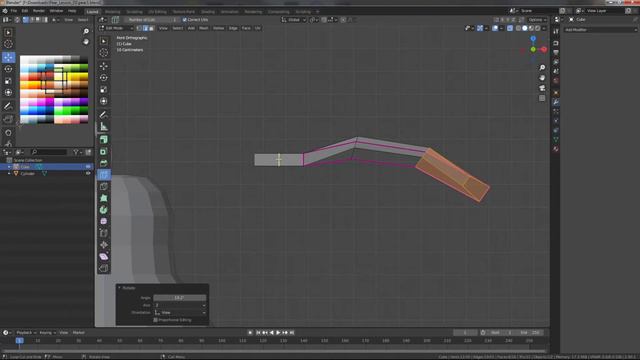The width and height of the screenshot is (640, 360).
Task: Select the Smooth vertices tool
Action: coord(104,221)
